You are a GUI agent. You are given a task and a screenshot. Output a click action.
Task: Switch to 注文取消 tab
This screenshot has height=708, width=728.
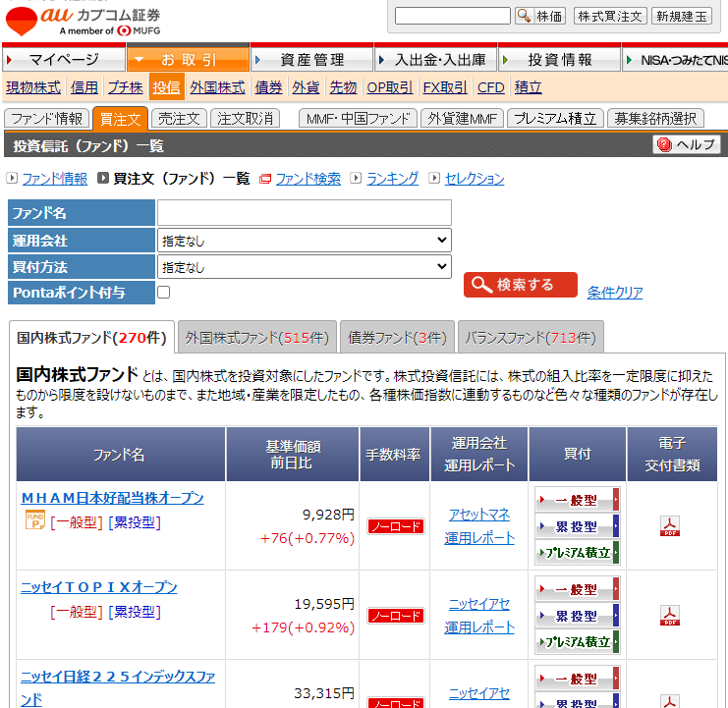(x=246, y=118)
